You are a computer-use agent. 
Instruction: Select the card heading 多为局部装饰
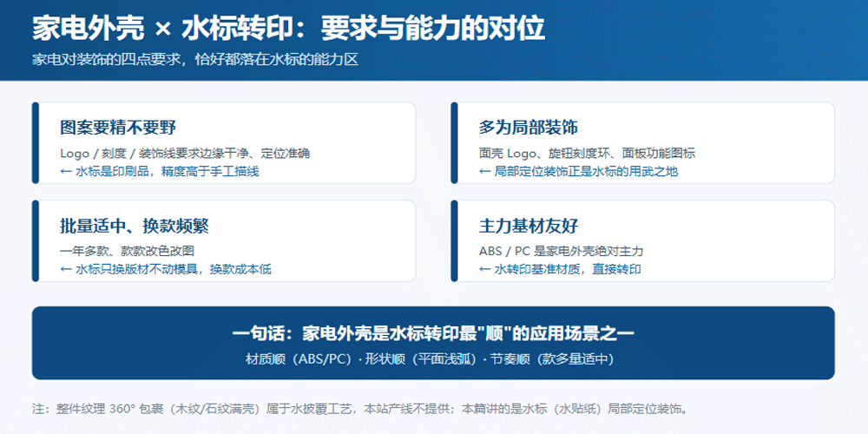click(x=528, y=128)
